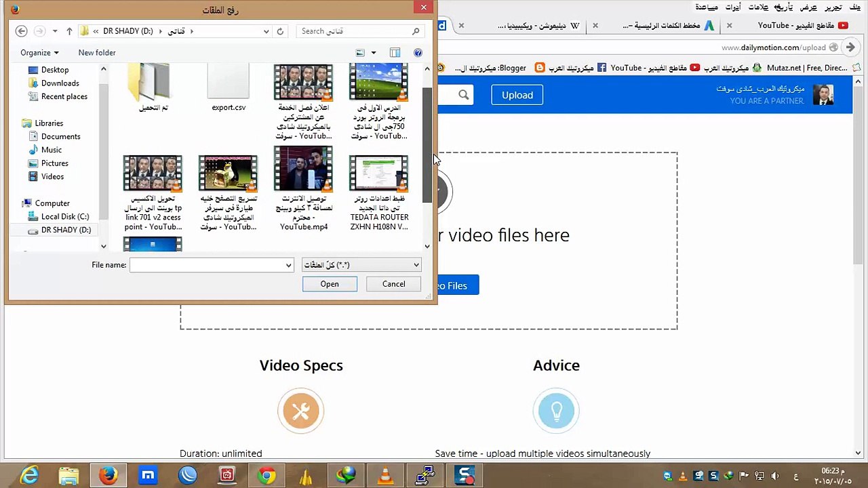Select the tp link 701 v2 video

(153, 194)
